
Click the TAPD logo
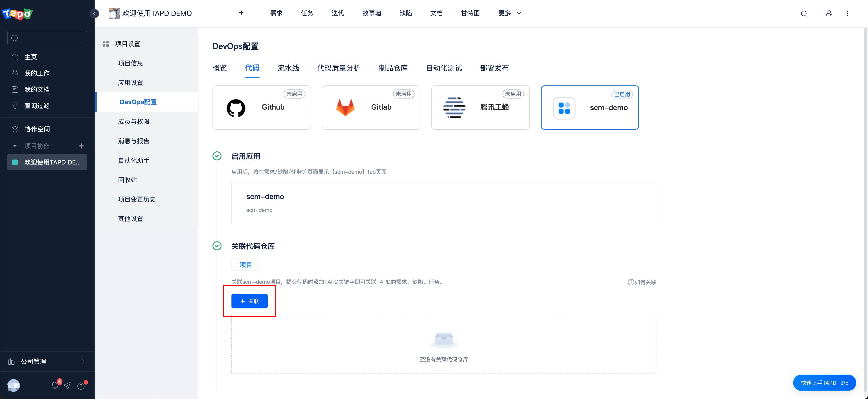point(17,14)
